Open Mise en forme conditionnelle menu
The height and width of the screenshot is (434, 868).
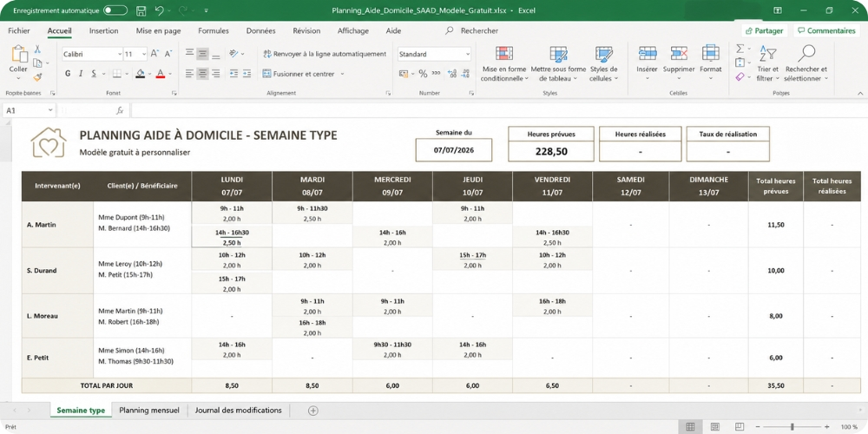coord(503,64)
